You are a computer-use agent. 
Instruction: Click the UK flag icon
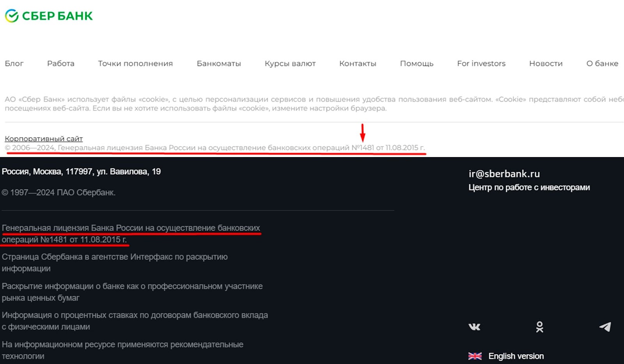(475, 356)
